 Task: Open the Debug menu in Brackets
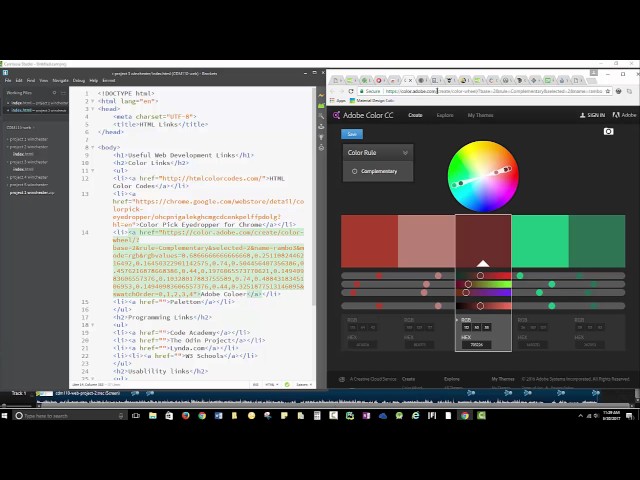click(x=79, y=80)
